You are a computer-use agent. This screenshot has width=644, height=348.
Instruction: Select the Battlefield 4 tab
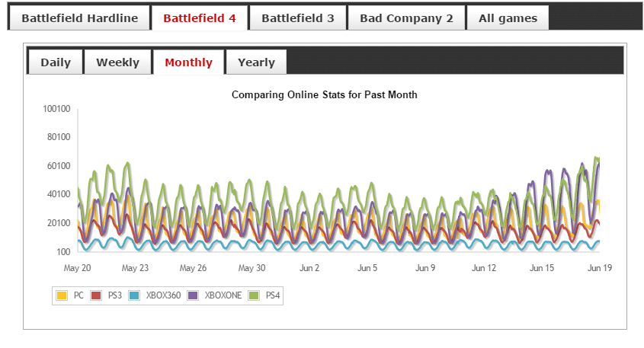pyautogui.click(x=200, y=18)
